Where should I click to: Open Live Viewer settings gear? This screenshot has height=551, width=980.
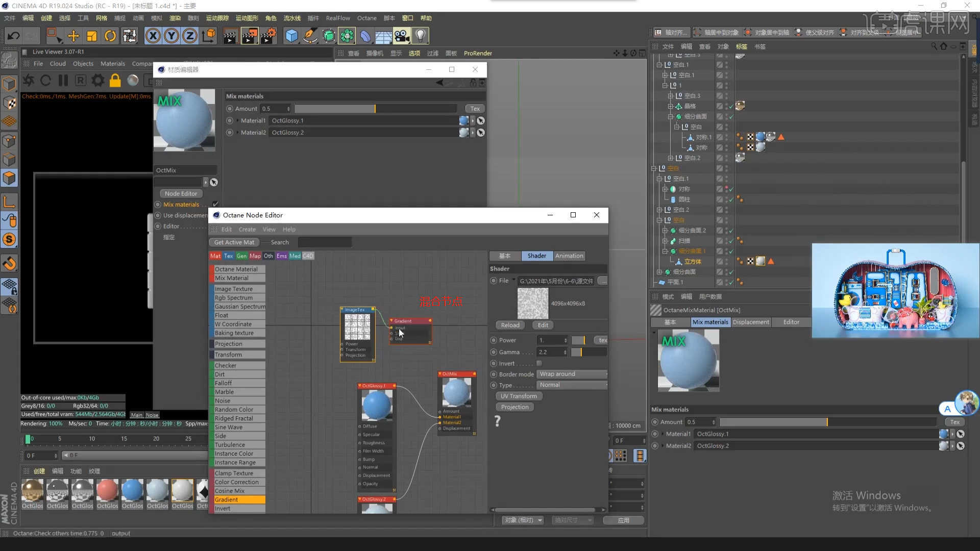click(x=97, y=81)
